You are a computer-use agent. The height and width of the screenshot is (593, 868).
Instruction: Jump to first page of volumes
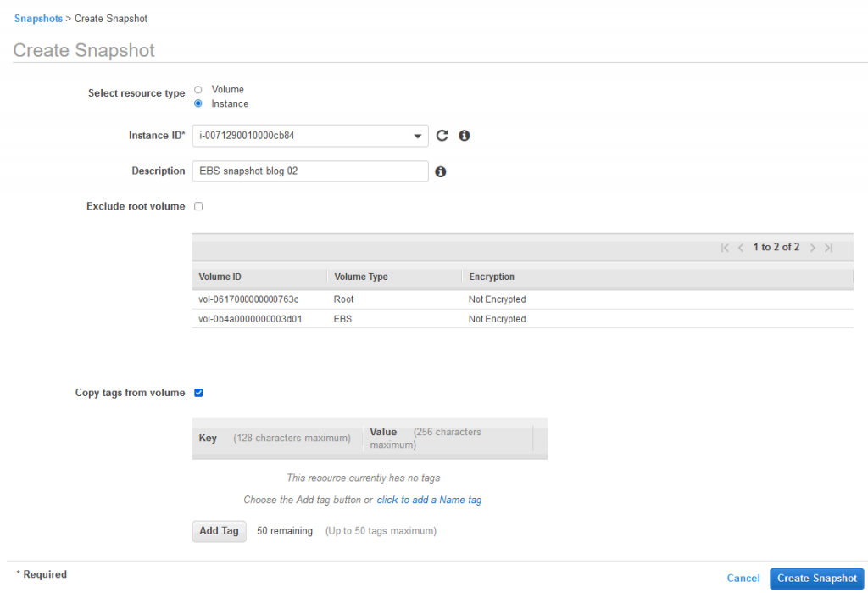click(x=725, y=247)
